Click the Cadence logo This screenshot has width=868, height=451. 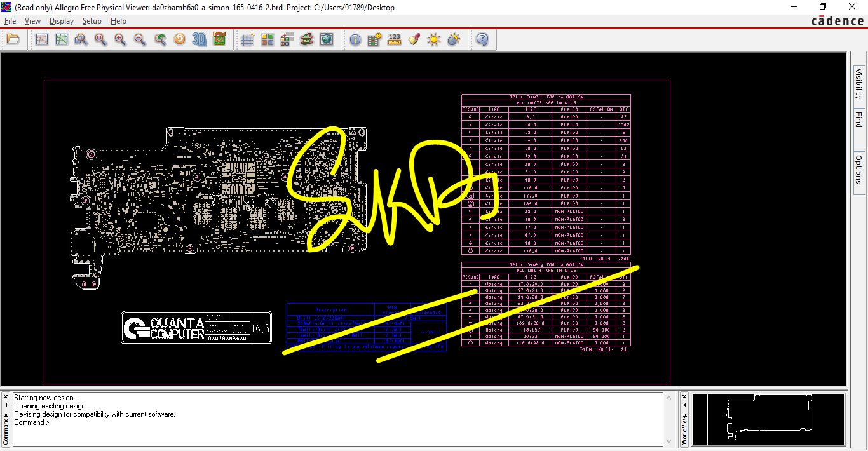click(837, 21)
